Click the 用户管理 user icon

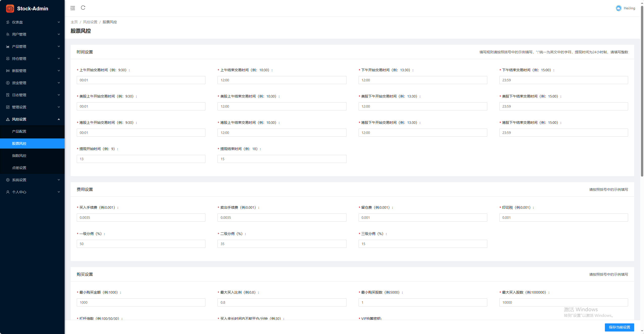tap(8, 34)
